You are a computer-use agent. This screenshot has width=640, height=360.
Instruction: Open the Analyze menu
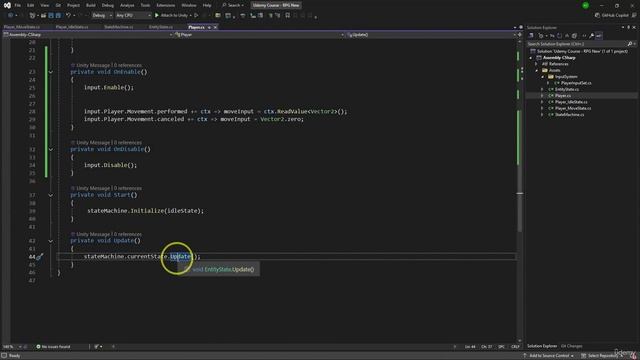coord(127,5)
